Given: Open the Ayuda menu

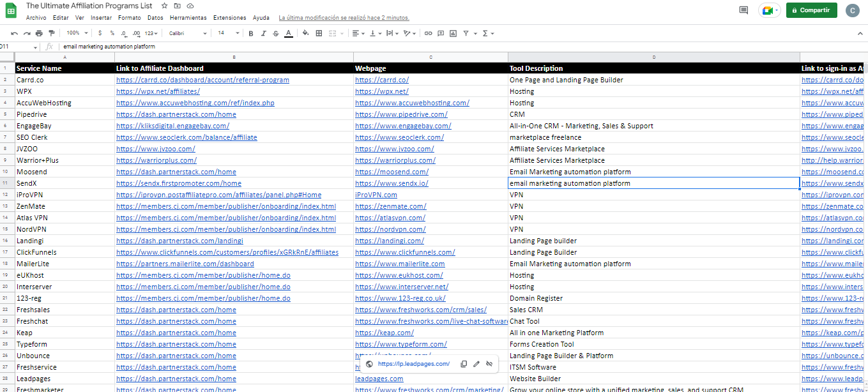Looking at the screenshot, I should pyautogui.click(x=261, y=18).
